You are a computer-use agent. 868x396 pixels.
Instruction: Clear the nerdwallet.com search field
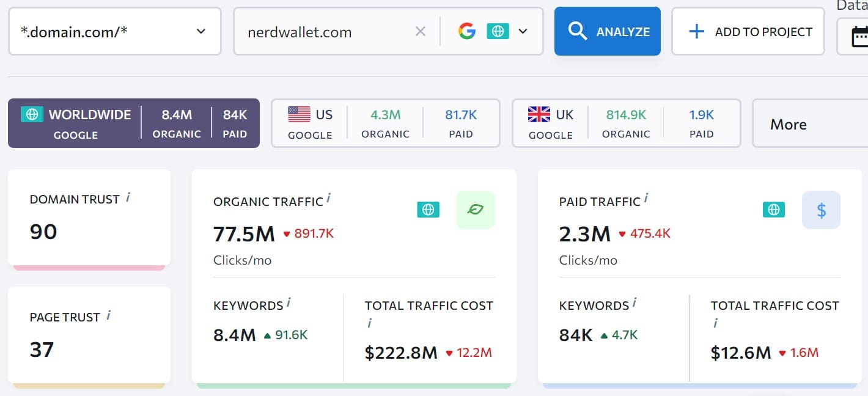tap(421, 32)
